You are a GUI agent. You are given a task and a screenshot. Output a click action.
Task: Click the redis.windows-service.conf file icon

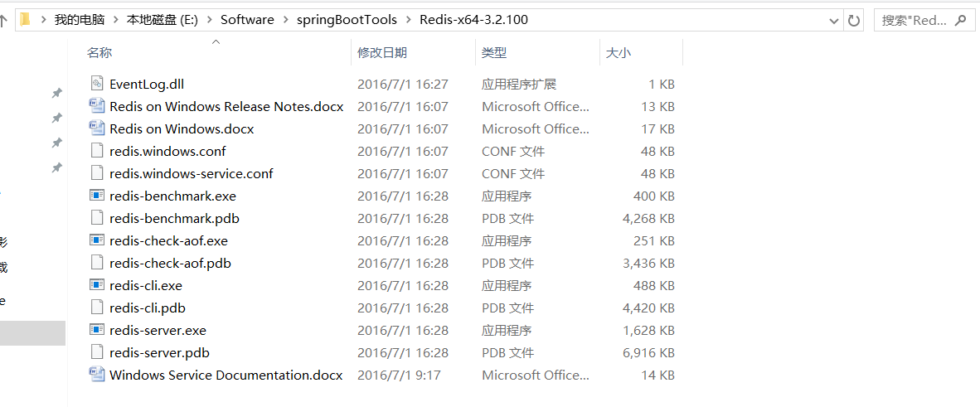pyautogui.click(x=96, y=173)
